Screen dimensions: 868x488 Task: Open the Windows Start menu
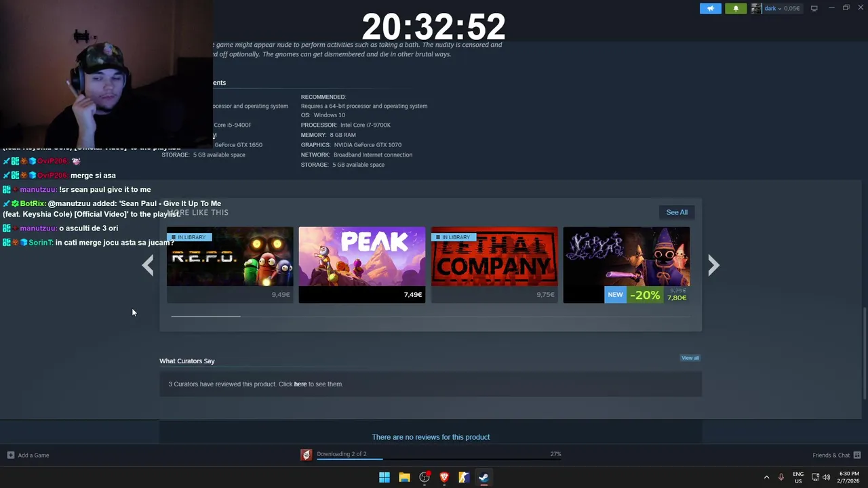point(384,477)
